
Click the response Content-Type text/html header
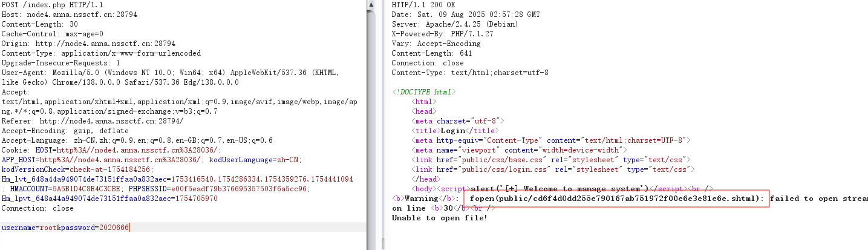tap(470, 73)
